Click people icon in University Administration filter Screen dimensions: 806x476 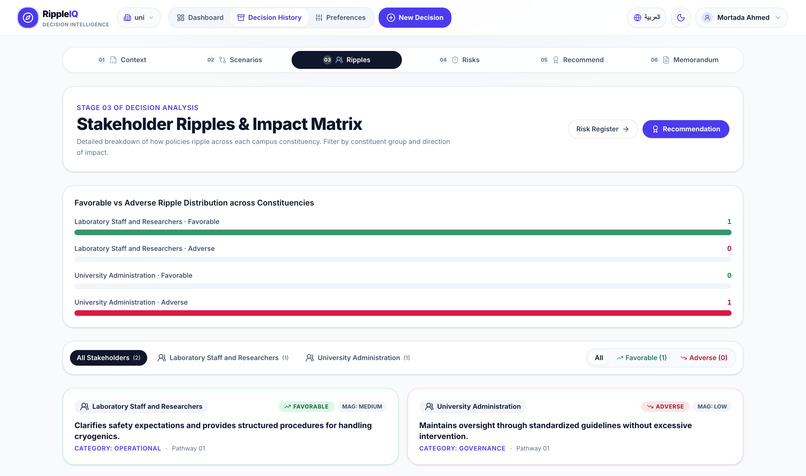point(309,358)
